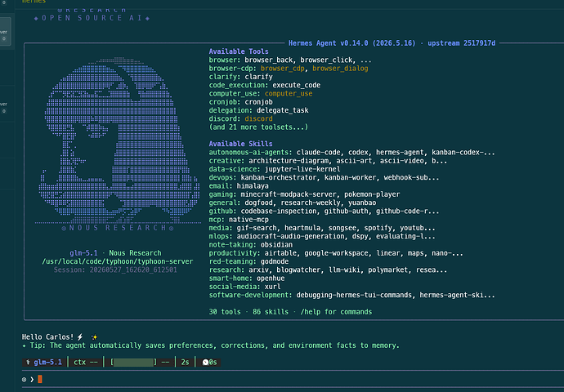The width and height of the screenshot is (564, 392).
Task: Click '/help for commands' in the summary line
Action: (x=336, y=312)
